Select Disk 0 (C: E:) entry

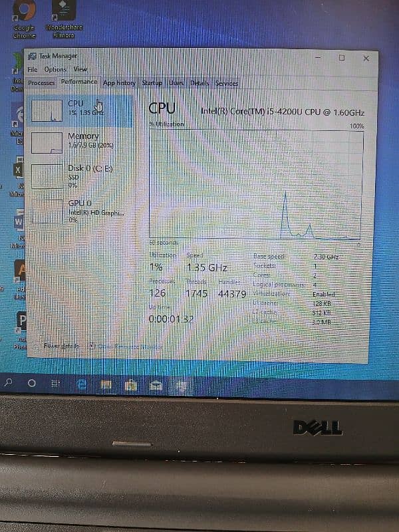80,176
